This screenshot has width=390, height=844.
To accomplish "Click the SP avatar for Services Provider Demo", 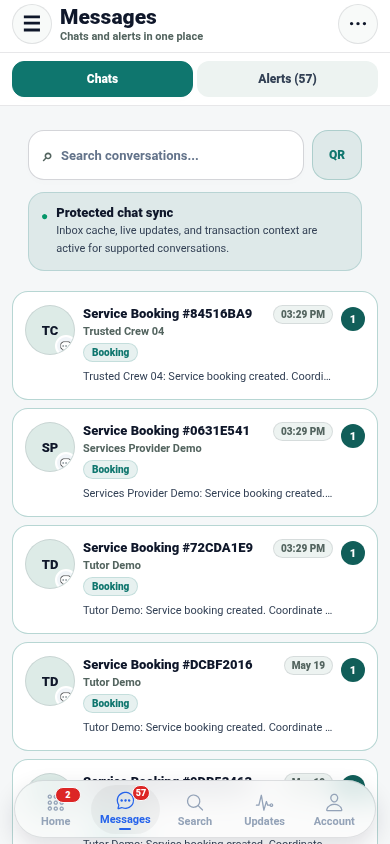I will click(x=50, y=447).
